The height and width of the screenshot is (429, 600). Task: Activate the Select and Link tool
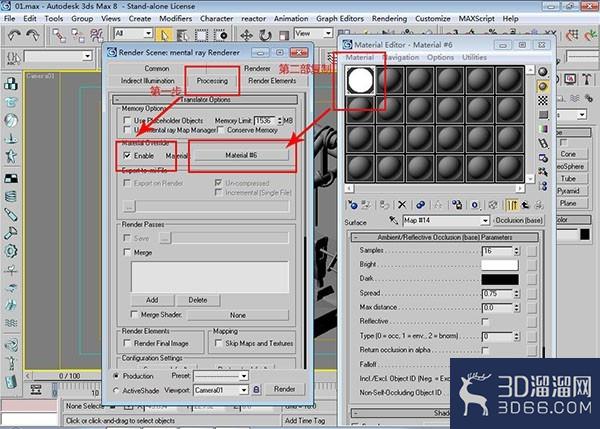pos(59,35)
